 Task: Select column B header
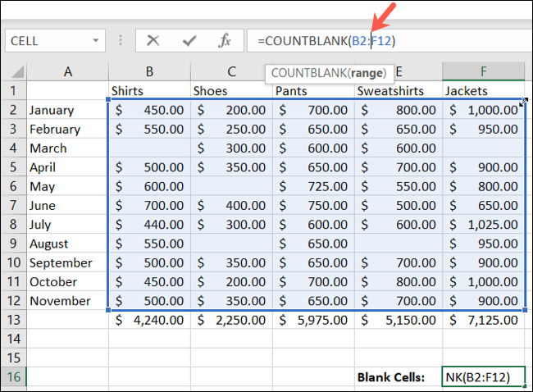(148, 71)
